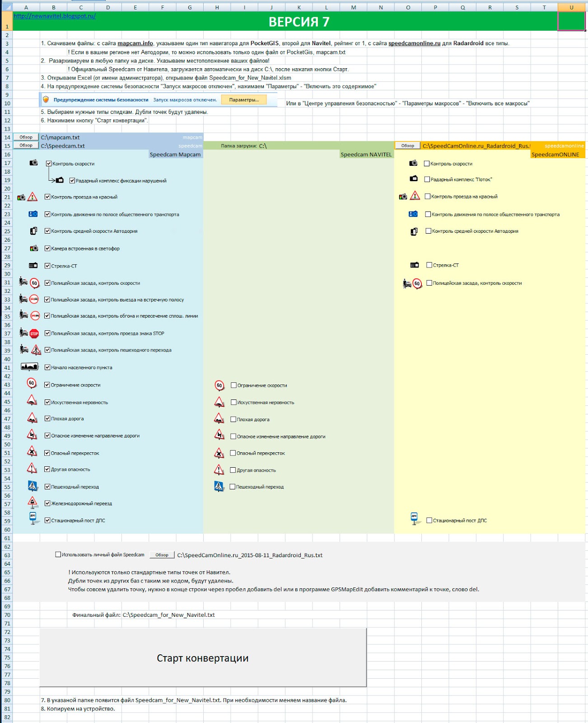588x723 pixels.
Task: Click the "ВЕРСИЯ 7" title text
Action: coord(299,22)
